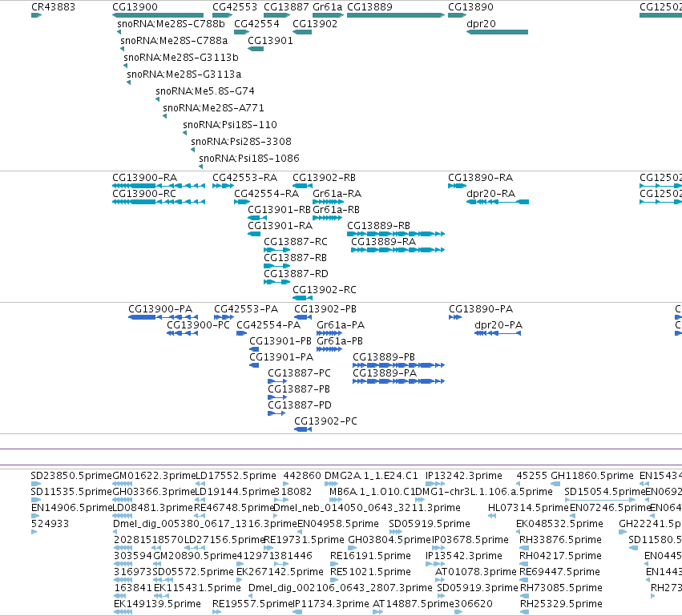Select EST SD23850.5prime label

click(x=71, y=476)
